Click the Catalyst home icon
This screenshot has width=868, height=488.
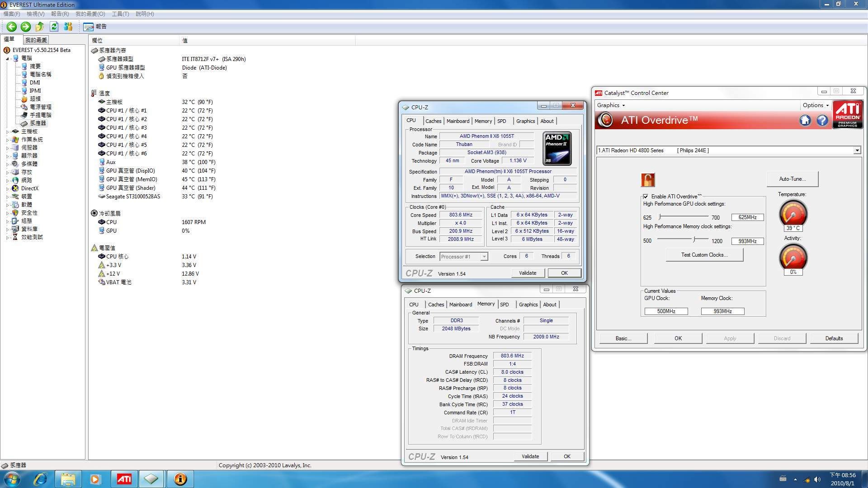[x=805, y=120]
